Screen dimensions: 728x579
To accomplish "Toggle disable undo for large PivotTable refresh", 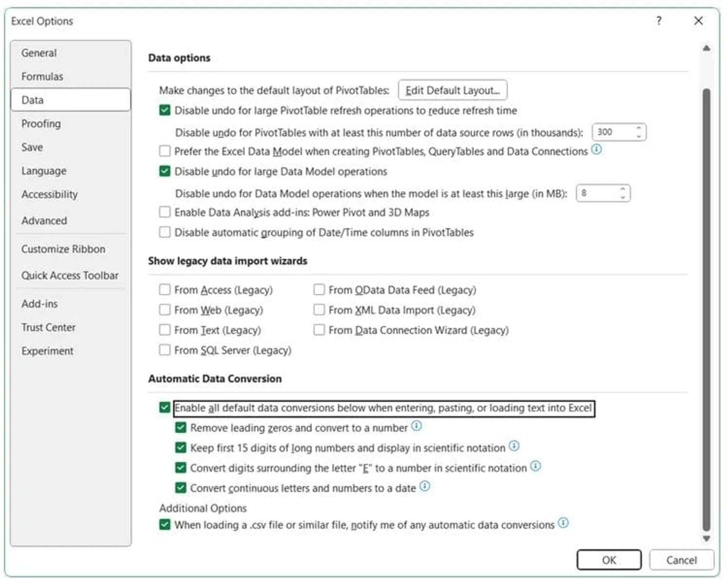I will coord(165,111).
